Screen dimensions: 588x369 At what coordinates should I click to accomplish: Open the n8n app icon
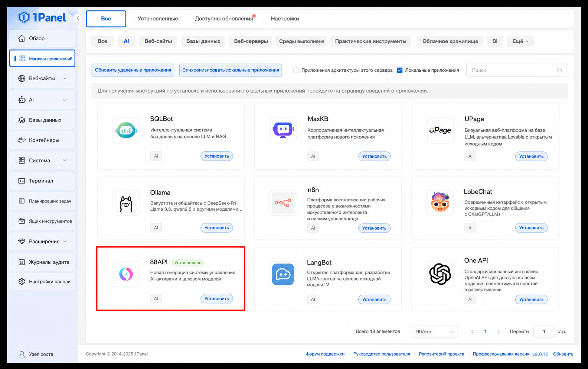[283, 203]
